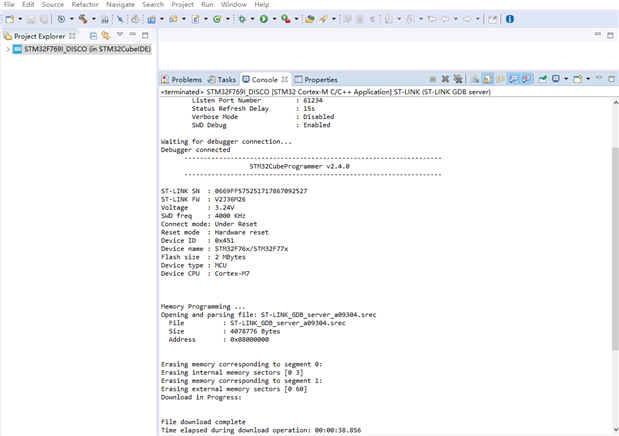Click the 'File download complete' console line
Image resolution: width=619 pixels, height=436 pixels.
[203, 422]
